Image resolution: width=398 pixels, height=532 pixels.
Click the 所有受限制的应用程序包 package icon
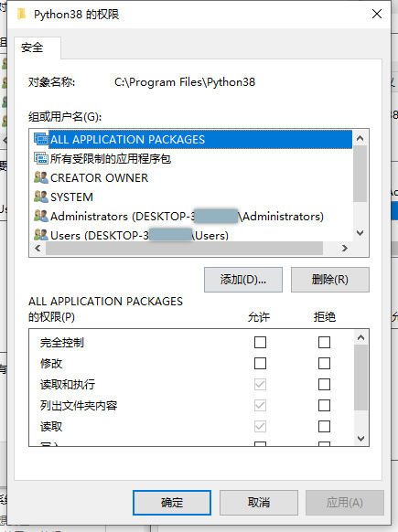click(x=41, y=158)
